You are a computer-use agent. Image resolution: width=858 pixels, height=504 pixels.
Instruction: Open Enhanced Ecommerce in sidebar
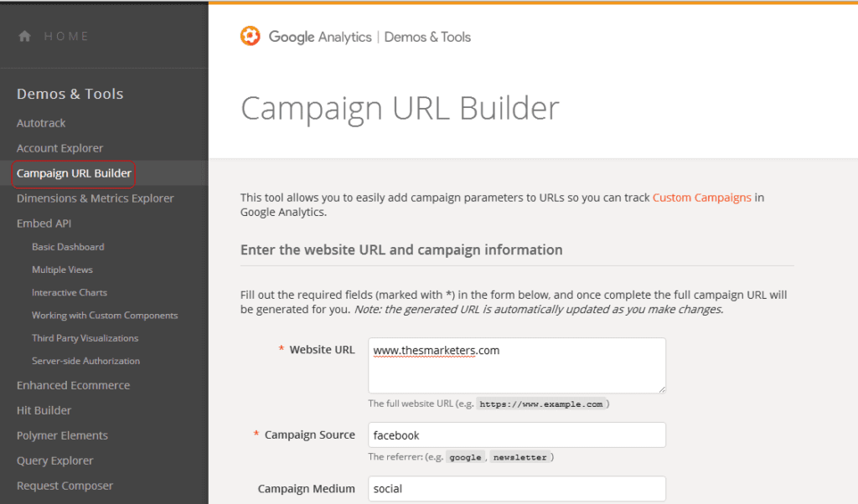[74, 385]
